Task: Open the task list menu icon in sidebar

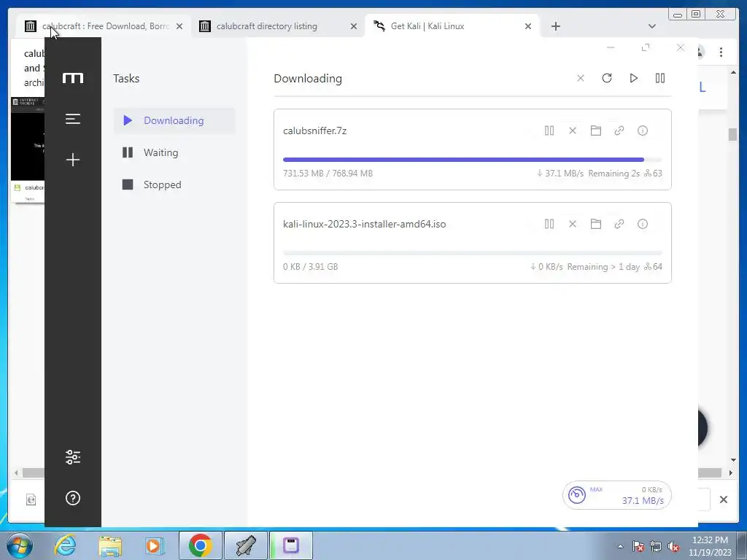Action: [x=73, y=119]
